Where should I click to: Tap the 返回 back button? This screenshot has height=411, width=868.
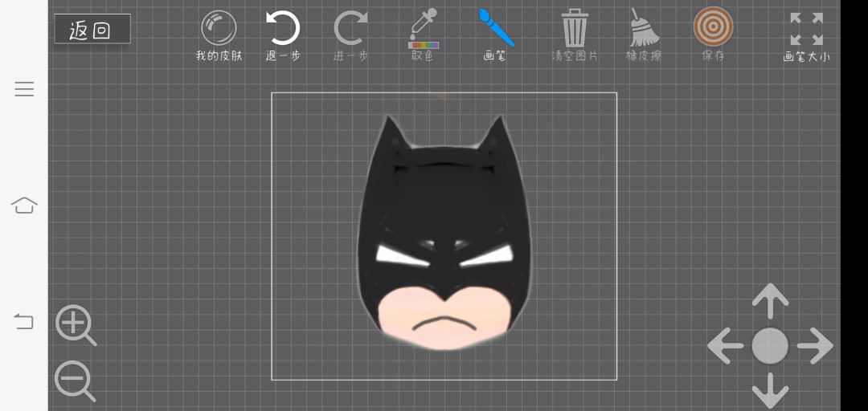coord(92,29)
